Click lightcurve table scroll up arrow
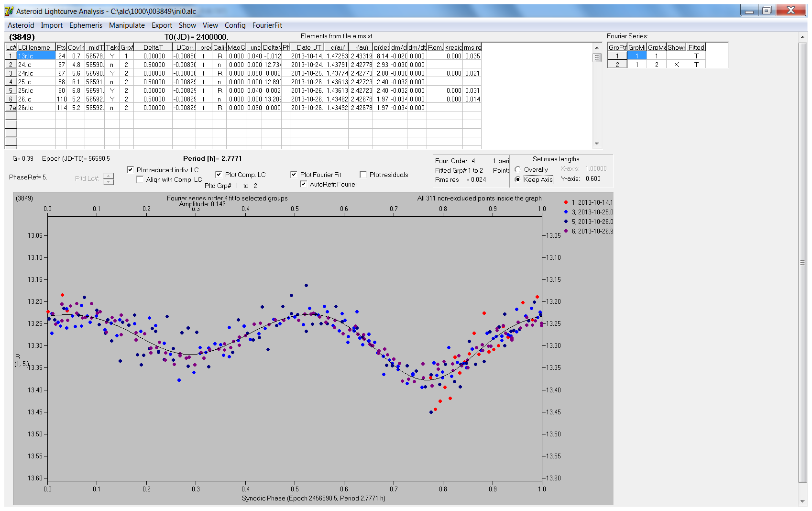The height and width of the screenshot is (511, 812). [x=596, y=47]
